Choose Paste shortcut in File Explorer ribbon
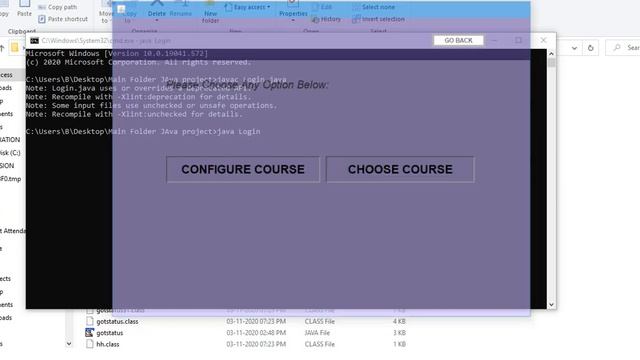 click(63, 19)
